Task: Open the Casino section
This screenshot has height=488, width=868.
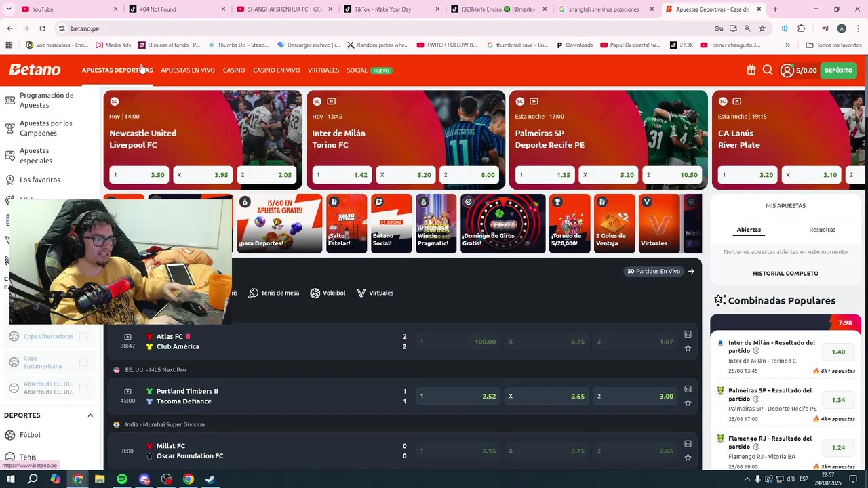Action: 234,70
